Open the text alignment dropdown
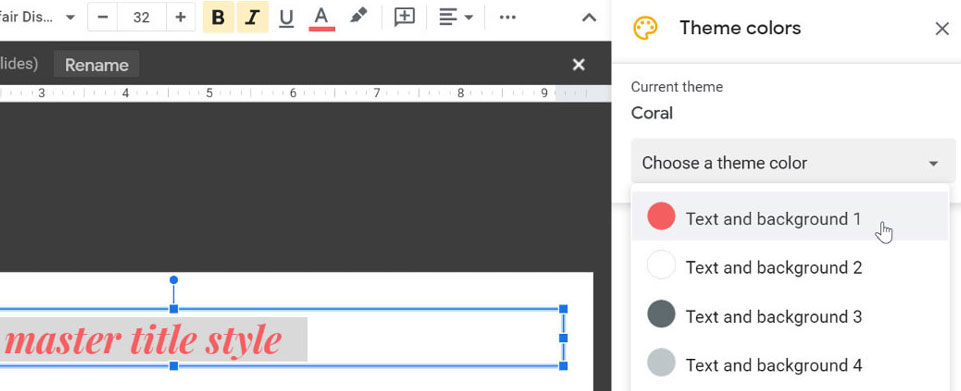This screenshot has width=961, height=391. 456,17
